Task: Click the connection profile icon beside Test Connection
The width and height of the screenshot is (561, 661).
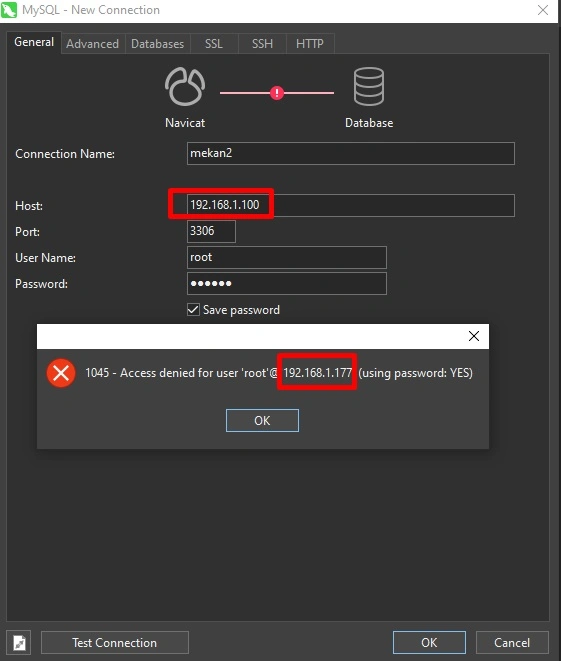Action: [x=19, y=643]
